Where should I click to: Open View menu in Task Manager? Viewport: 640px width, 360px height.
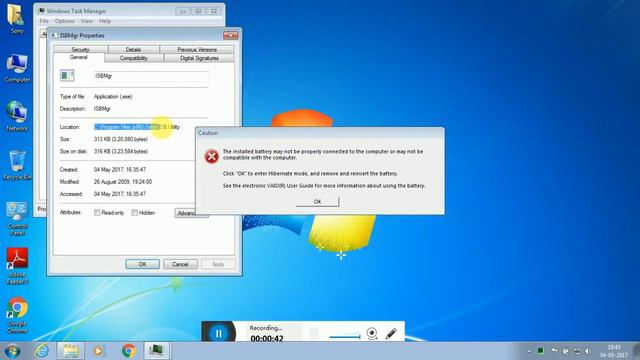pyautogui.click(x=87, y=21)
